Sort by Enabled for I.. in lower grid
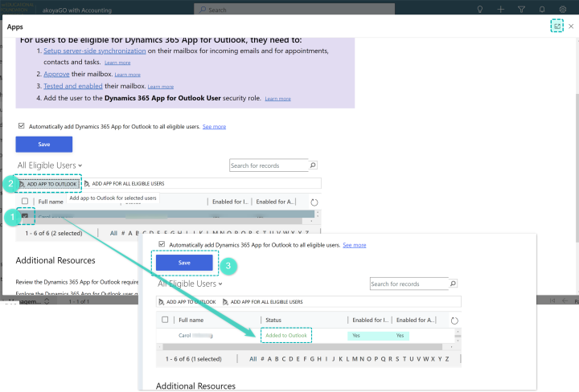The image size is (579, 392). tap(370, 320)
